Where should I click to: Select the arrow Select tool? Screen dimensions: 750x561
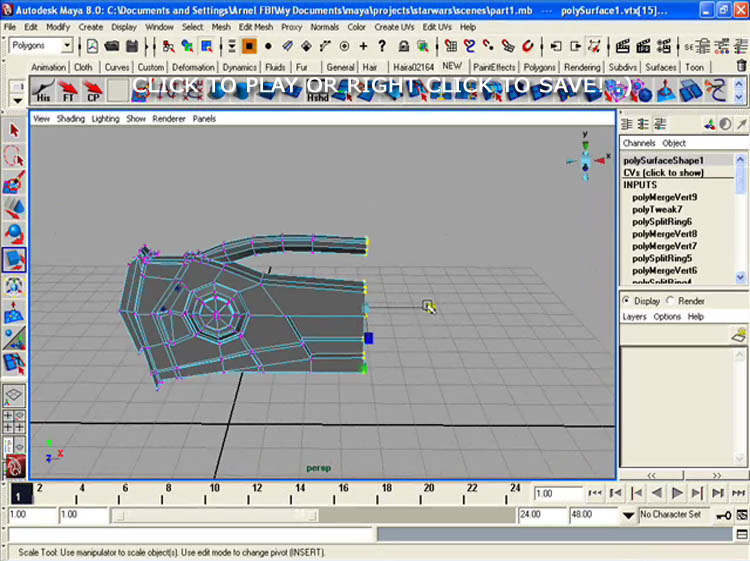(14, 130)
